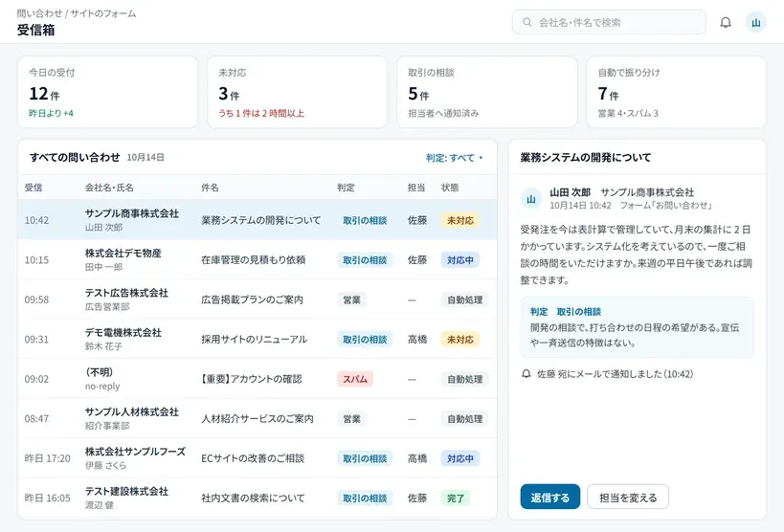Open the 山 user avatar menu
Screen dimensions: 784x532
point(756,23)
